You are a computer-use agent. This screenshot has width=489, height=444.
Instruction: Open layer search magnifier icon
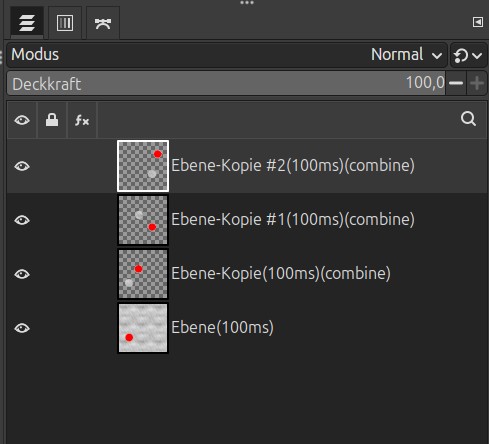click(x=468, y=119)
